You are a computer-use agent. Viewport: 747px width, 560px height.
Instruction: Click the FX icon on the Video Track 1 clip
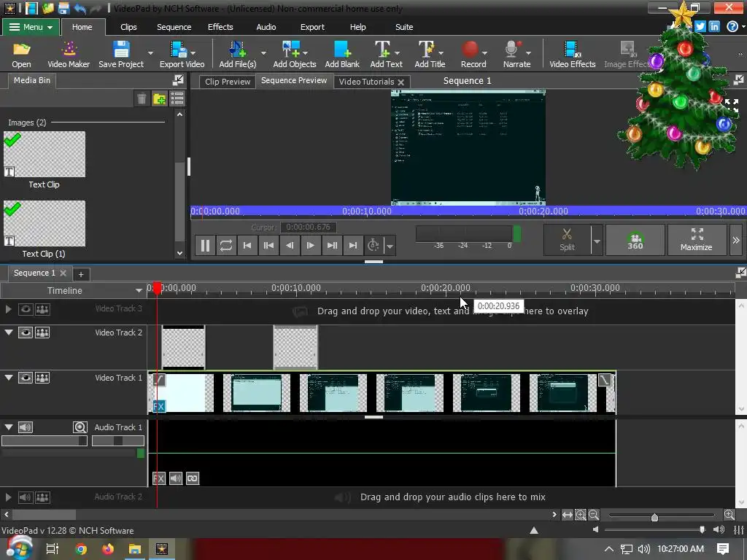tap(158, 406)
